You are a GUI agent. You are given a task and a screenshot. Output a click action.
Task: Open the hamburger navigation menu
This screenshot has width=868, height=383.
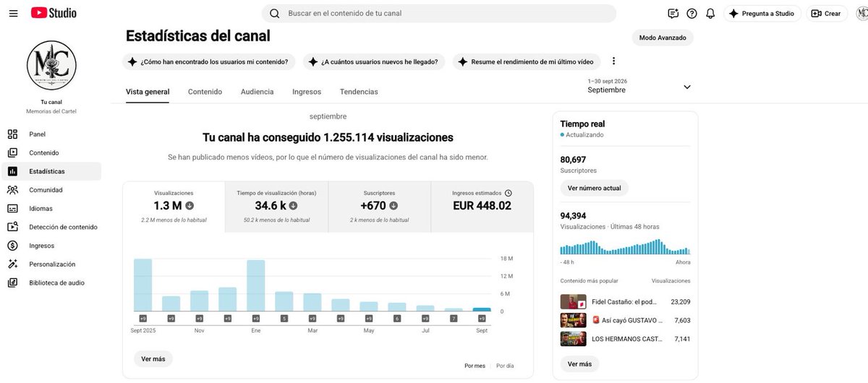click(13, 13)
